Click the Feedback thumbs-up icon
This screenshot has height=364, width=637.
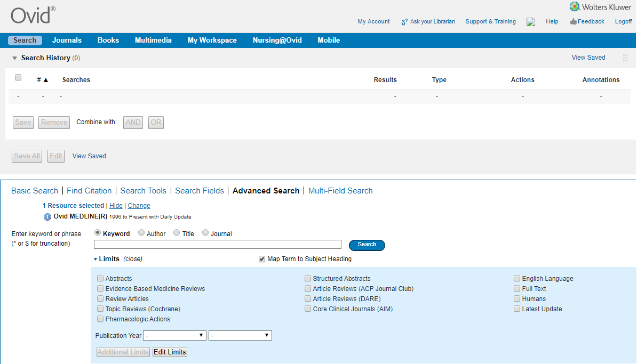(572, 21)
